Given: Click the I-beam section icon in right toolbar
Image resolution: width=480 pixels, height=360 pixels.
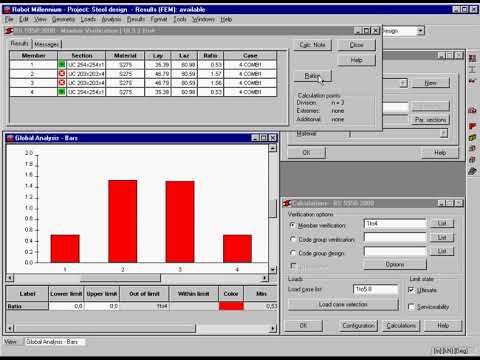Looking at the screenshot, I should [472, 70].
